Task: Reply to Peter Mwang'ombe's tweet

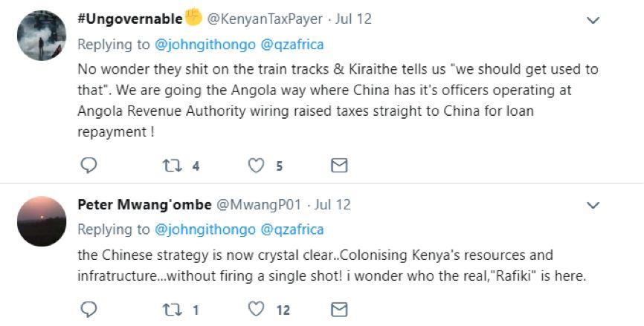Action: 88,309
